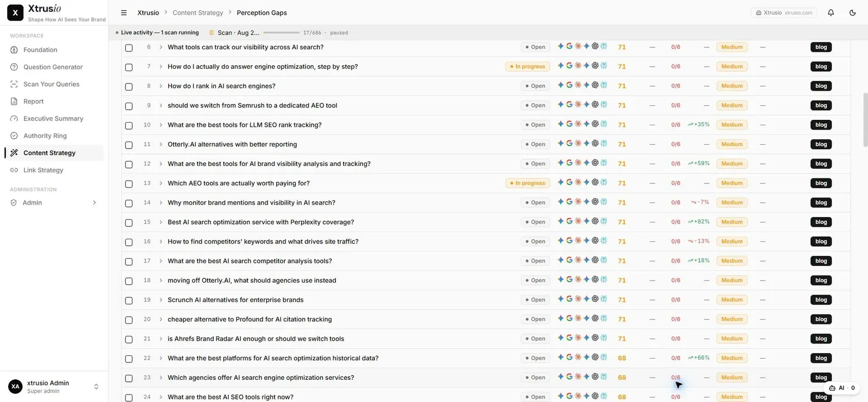
Task: Click the page vertical scrollbar
Action: (x=865, y=120)
